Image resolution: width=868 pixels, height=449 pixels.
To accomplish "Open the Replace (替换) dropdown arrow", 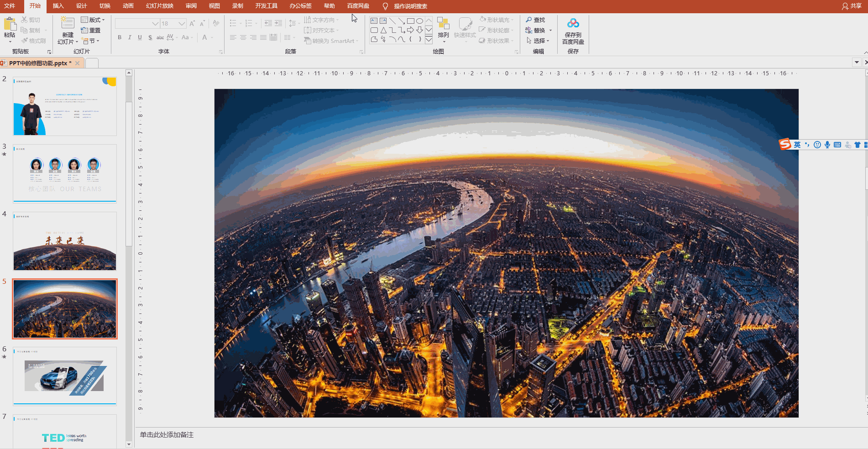I will 550,30.
